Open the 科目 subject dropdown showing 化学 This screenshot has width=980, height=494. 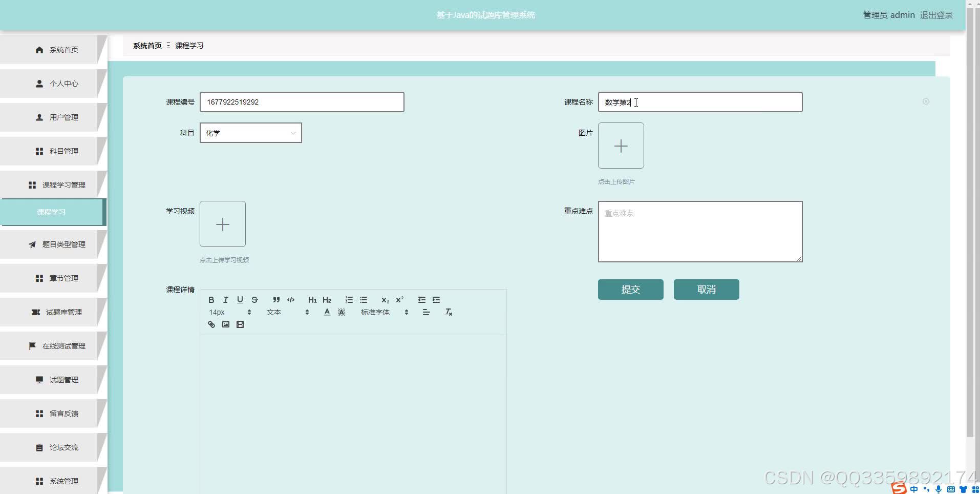tap(251, 133)
